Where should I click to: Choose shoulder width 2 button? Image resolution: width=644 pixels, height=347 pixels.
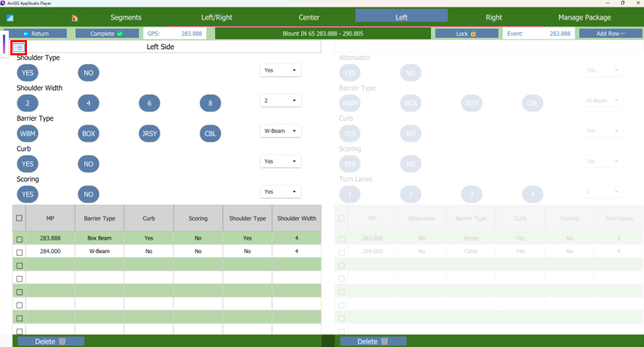28,103
